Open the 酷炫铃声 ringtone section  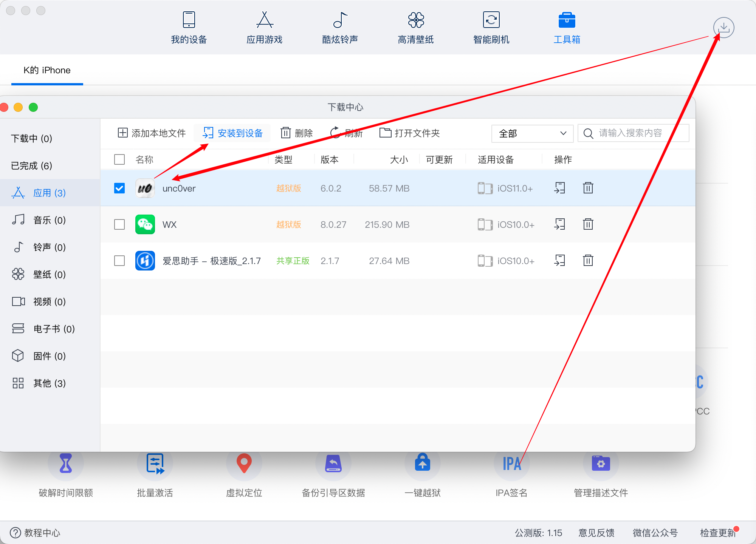click(340, 28)
